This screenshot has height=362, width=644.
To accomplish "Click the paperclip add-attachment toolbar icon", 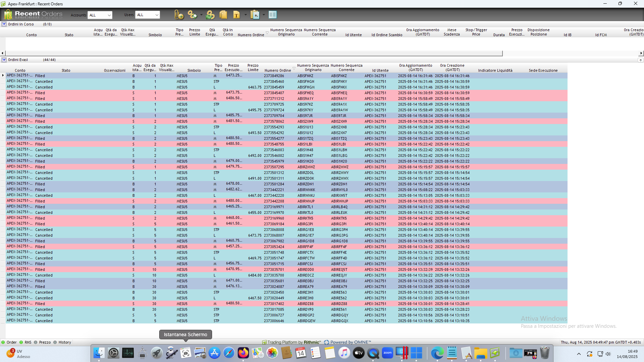I will point(179,15).
